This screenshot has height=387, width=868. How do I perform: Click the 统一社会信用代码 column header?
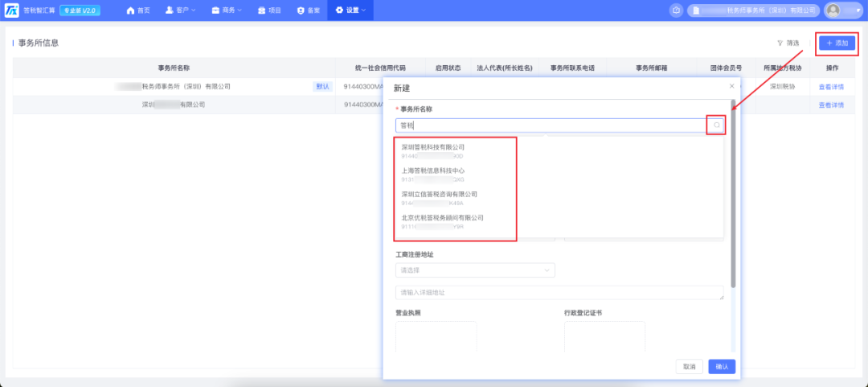click(x=380, y=68)
